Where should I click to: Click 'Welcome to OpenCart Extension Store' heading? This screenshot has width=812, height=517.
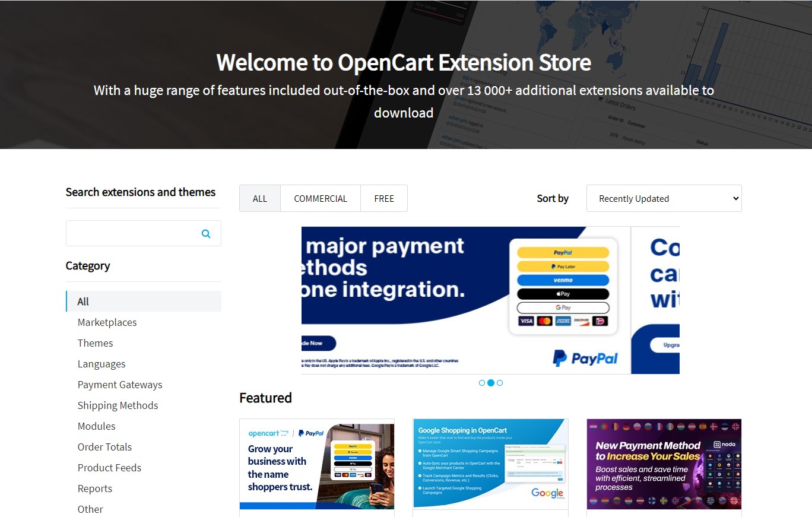[404, 62]
